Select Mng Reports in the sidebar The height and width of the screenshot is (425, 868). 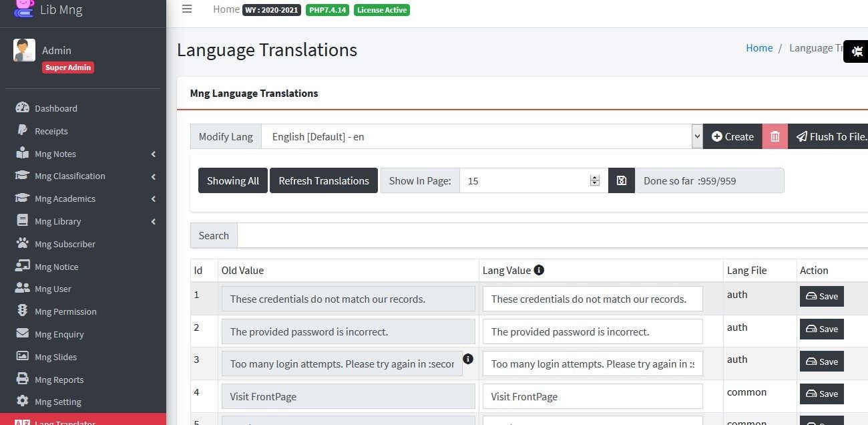[59, 380]
